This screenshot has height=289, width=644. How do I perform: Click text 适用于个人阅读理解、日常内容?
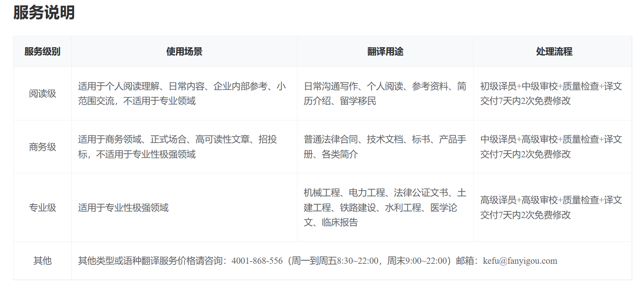141,86
